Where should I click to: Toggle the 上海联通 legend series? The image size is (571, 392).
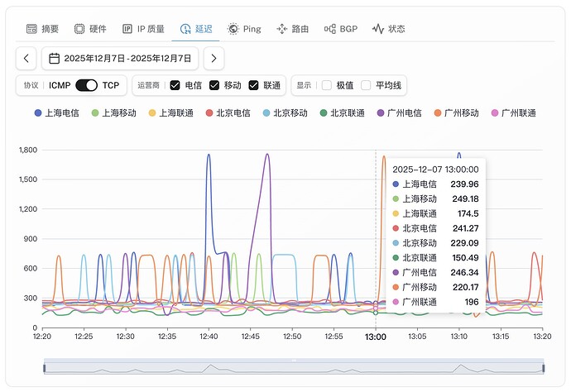(171, 113)
